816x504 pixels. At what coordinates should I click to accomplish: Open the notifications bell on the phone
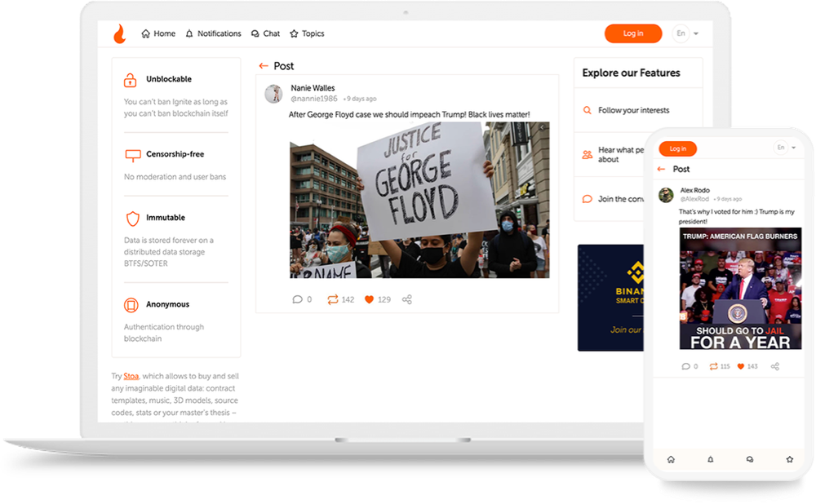tap(710, 459)
